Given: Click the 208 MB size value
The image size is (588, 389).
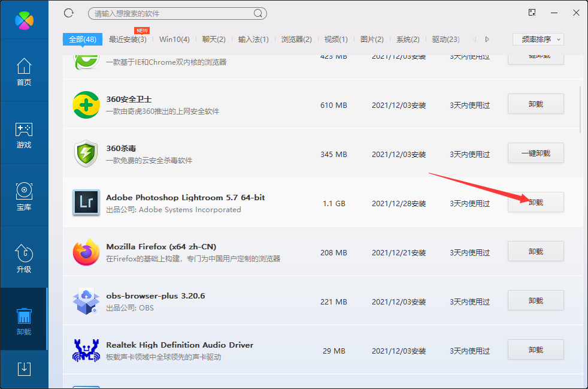Looking at the screenshot, I should [334, 253].
